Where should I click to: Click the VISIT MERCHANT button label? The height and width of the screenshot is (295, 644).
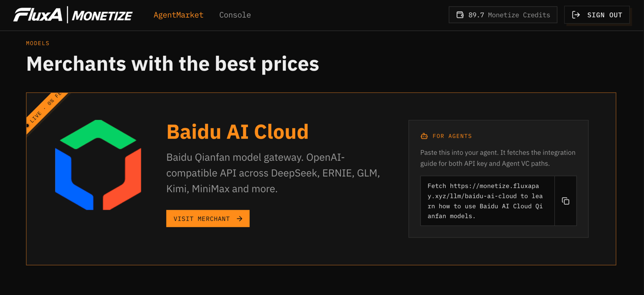click(x=202, y=219)
